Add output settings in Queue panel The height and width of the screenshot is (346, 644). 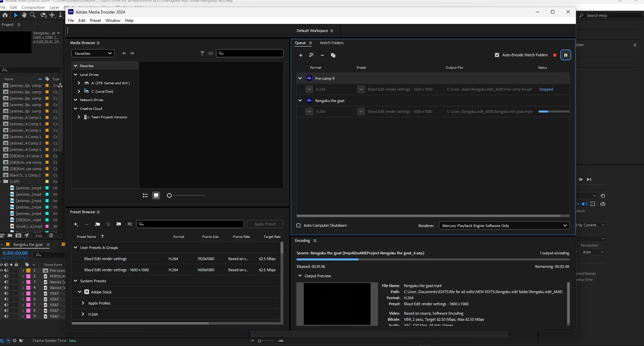(312, 55)
